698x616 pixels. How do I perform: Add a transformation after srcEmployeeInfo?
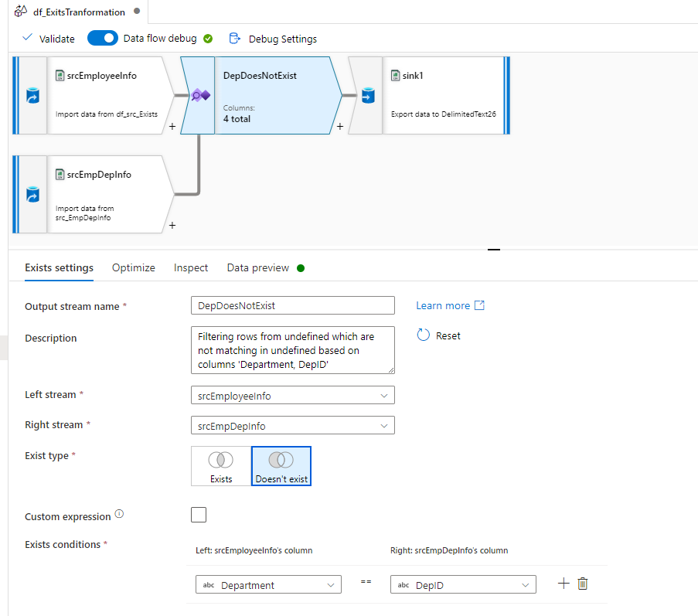pyautogui.click(x=172, y=127)
